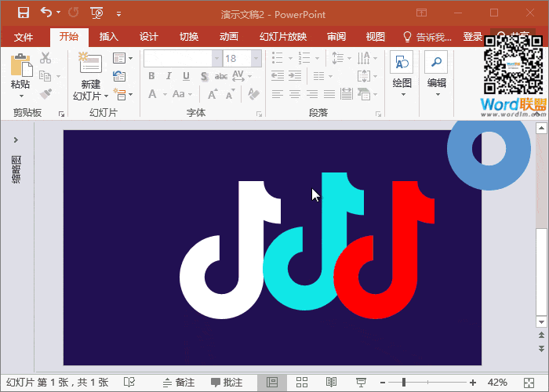Open the slide Layout dropdown icon
This screenshot has width=549, height=392.
pyautogui.click(x=122, y=58)
